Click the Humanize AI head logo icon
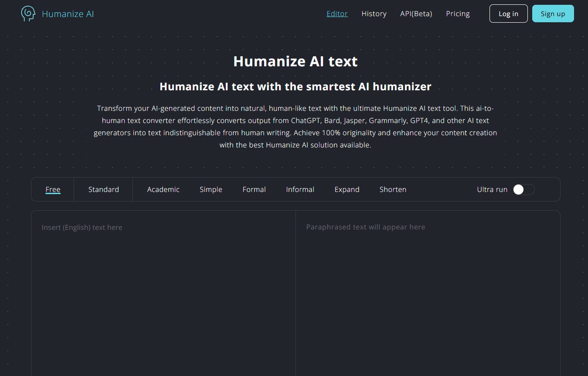 27,14
